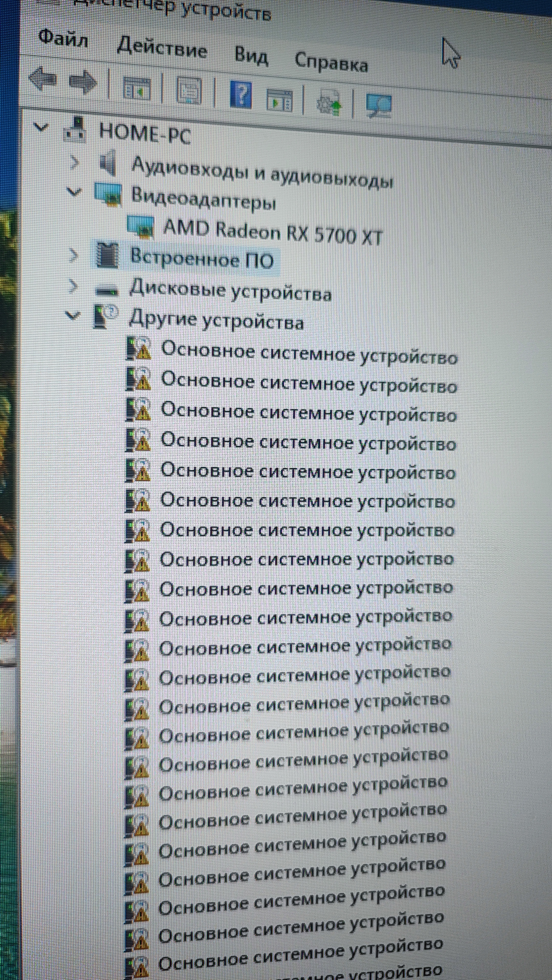Click the show/hide console tree icon

click(x=137, y=89)
